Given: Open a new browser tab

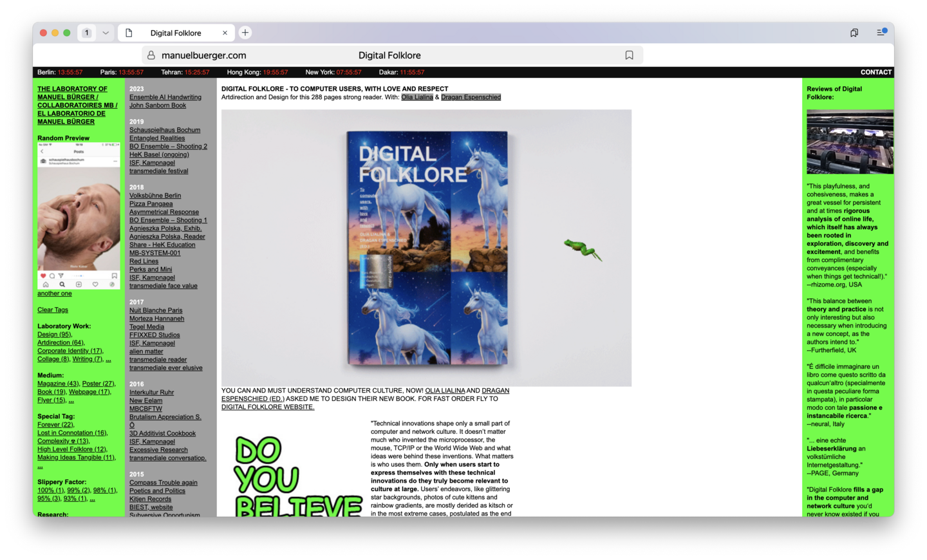Looking at the screenshot, I should point(245,33).
